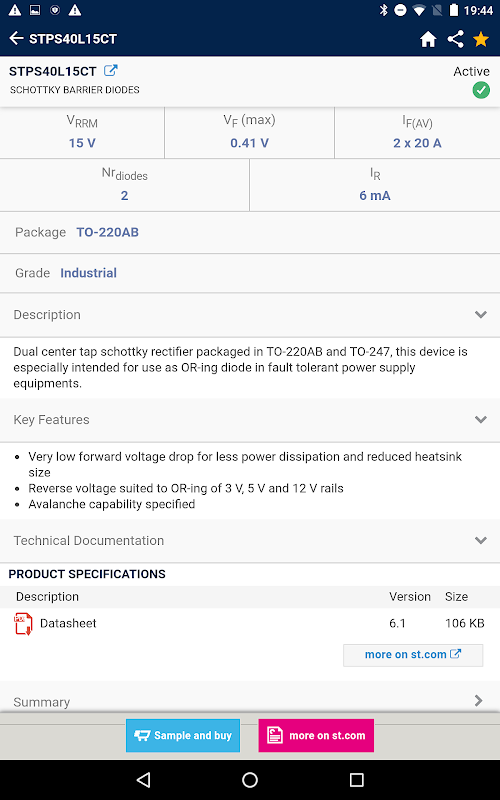Tap the pink more on st.com button
This screenshot has width=500, height=800.
click(316, 735)
